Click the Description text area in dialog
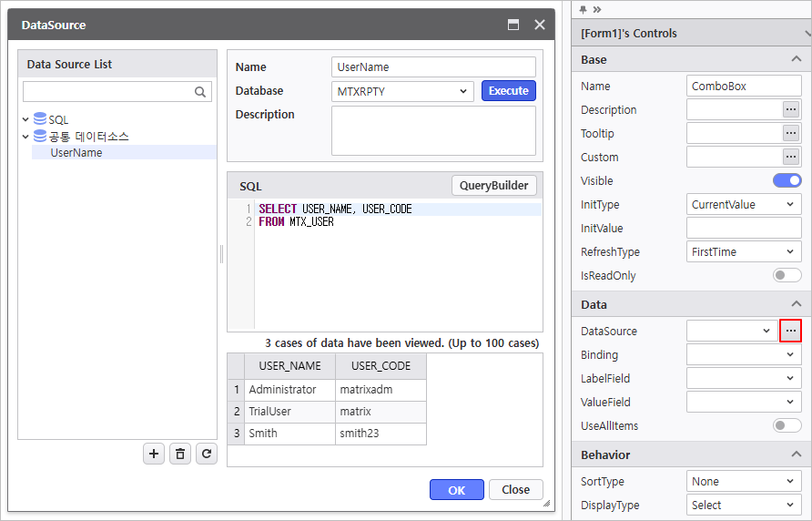 (x=433, y=130)
